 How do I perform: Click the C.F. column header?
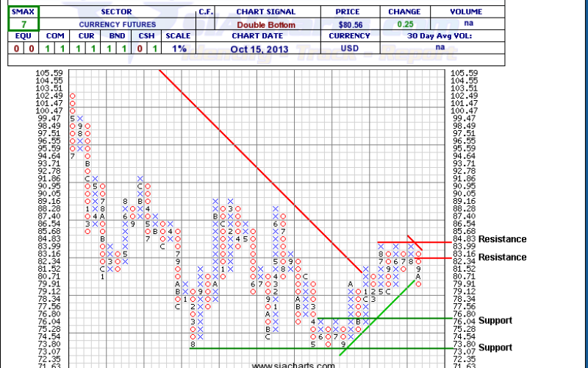click(x=206, y=12)
